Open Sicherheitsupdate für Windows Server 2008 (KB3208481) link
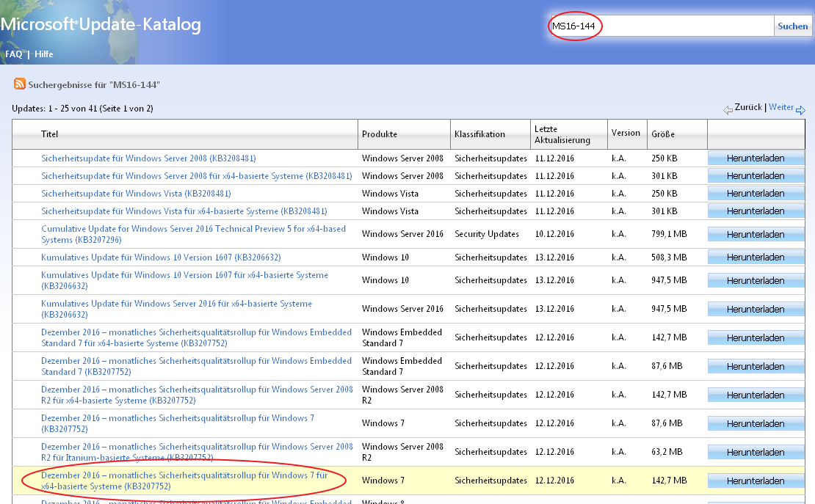Image resolution: width=815 pixels, height=504 pixels. pos(148,158)
